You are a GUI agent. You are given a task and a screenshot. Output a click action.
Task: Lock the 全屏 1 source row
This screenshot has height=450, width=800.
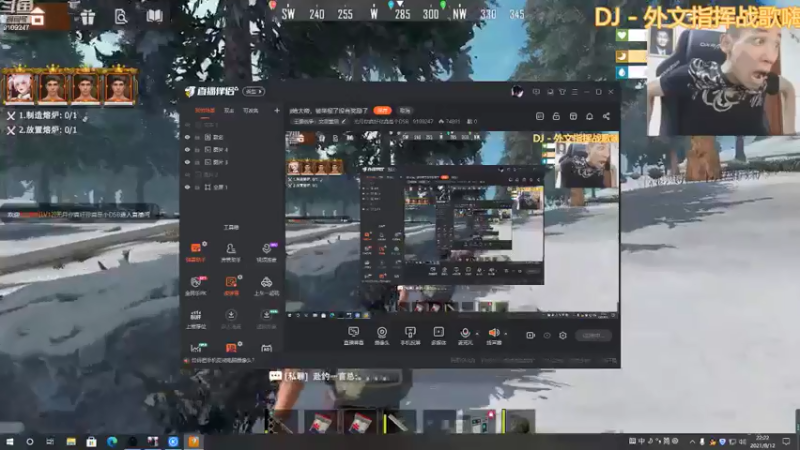point(197,187)
